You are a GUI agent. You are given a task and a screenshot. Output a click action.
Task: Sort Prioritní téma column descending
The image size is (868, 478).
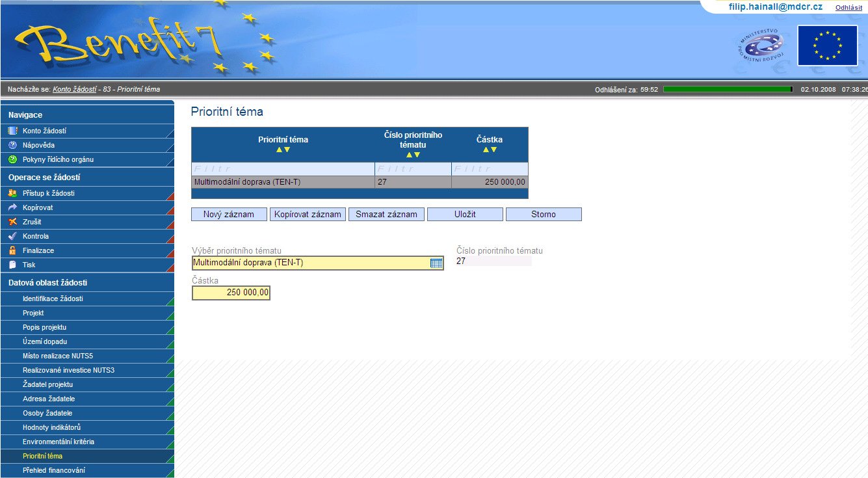click(287, 150)
